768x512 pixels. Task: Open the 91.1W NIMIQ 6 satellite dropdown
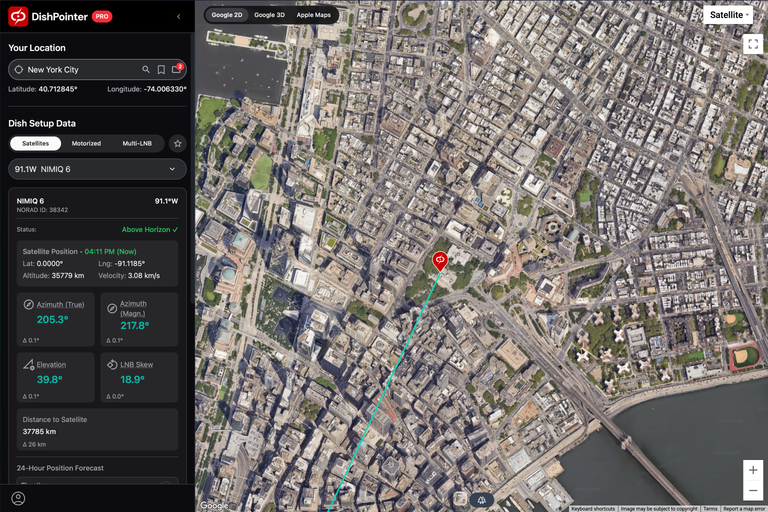click(97, 169)
